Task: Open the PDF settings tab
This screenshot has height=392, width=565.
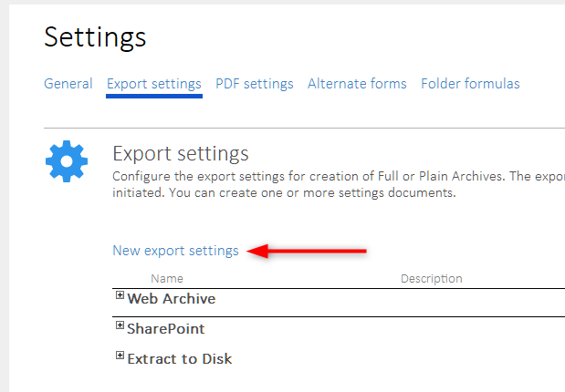Action: (255, 84)
